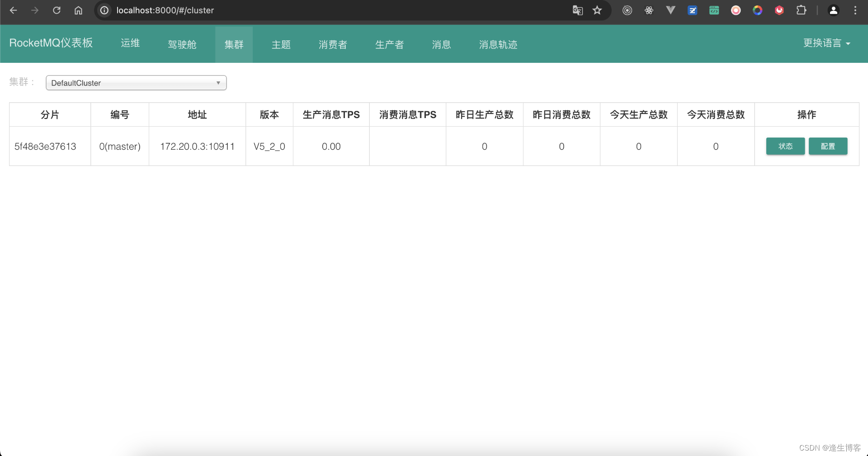
Task: Open the React developer tools extension
Action: point(649,10)
